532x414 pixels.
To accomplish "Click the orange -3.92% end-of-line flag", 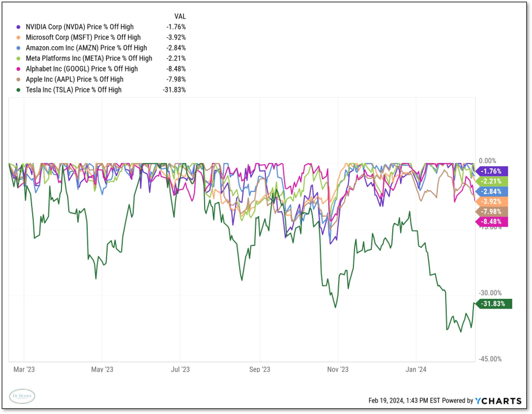I will coord(491,201).
